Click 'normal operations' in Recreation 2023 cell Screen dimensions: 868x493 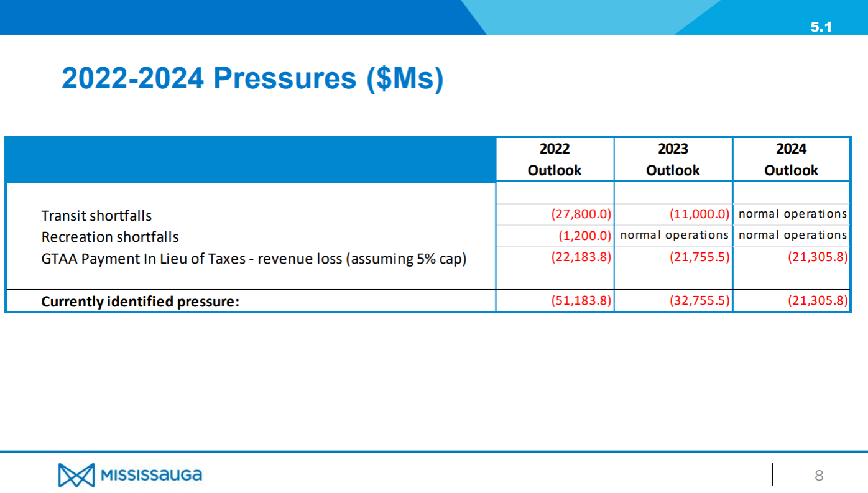tap(674, 235)
